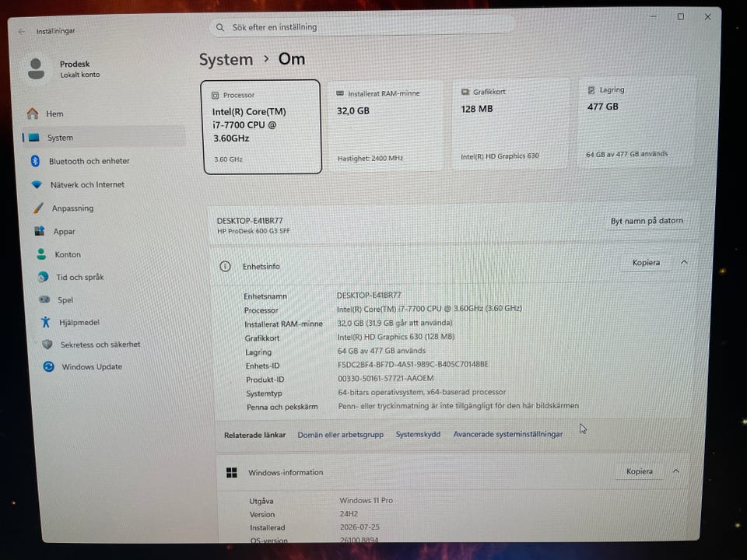Copy device info with Enhetsinfo Kopiera button
This screenshot has width=747, height=560.
[x=646, y=262]
